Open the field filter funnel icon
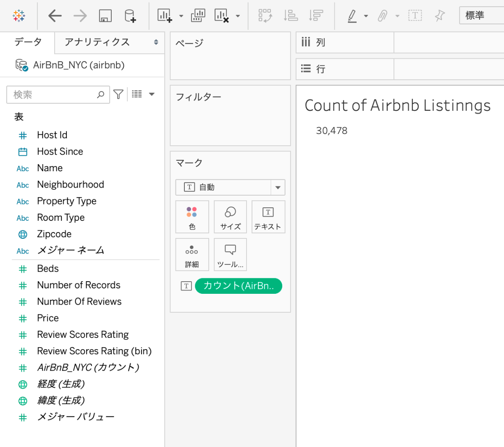Viewport: 504px width, 447px height. click(118, 94)
